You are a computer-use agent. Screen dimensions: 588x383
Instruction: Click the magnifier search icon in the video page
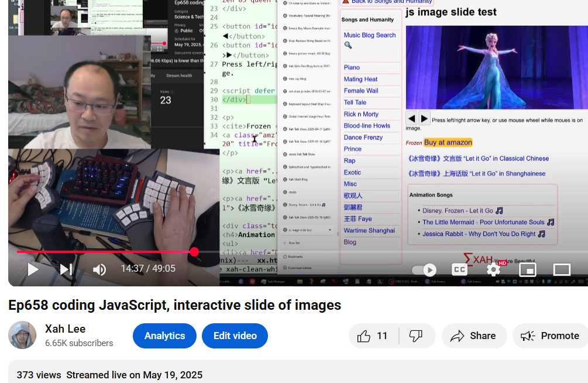[x=348, y=46]
